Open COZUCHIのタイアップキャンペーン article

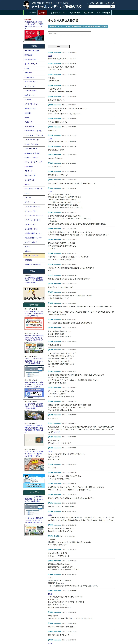[34, 314]
